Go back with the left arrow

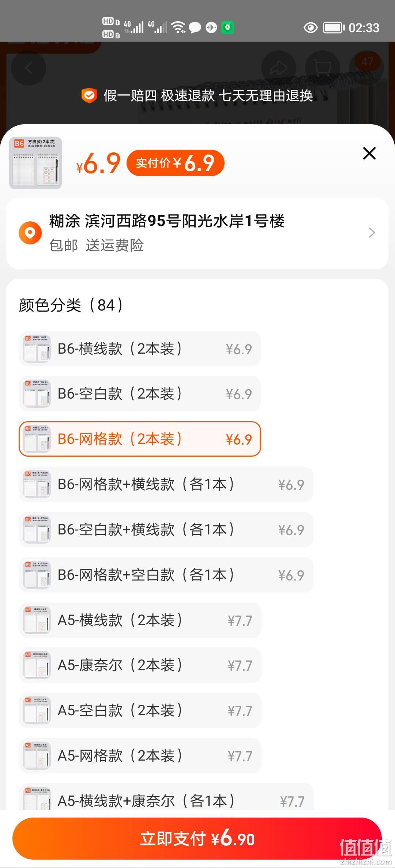point(29,68)
